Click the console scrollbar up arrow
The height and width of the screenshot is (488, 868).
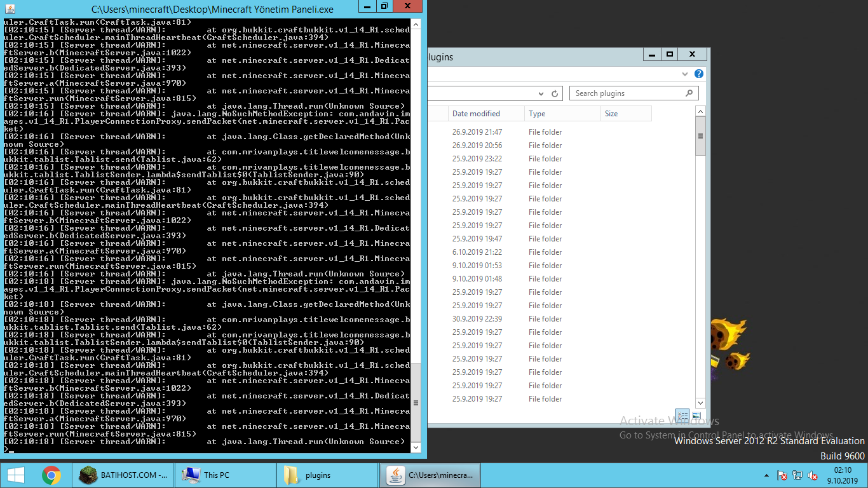point(416,24)
